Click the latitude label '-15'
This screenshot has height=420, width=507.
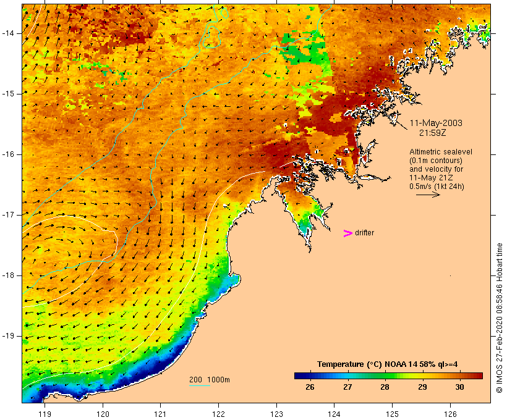pos(8,94)
